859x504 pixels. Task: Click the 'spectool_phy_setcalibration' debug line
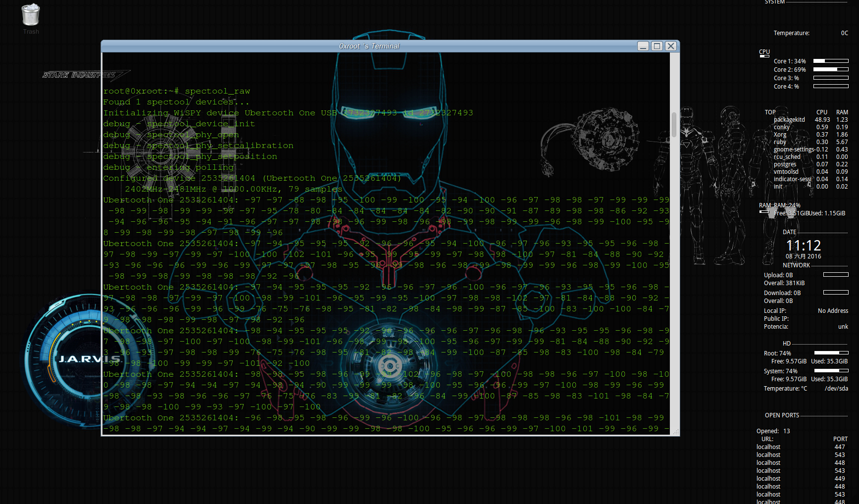[x=198, y=146]
